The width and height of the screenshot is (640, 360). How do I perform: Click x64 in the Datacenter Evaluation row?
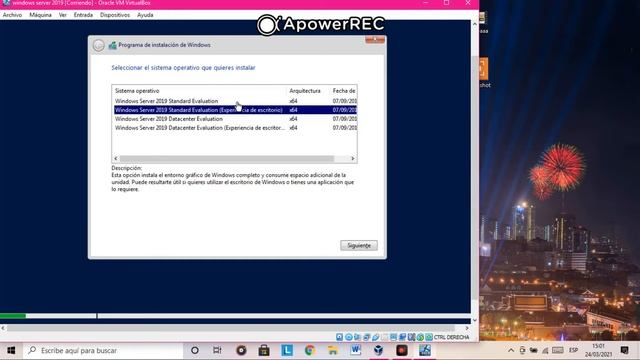(293, 119)
